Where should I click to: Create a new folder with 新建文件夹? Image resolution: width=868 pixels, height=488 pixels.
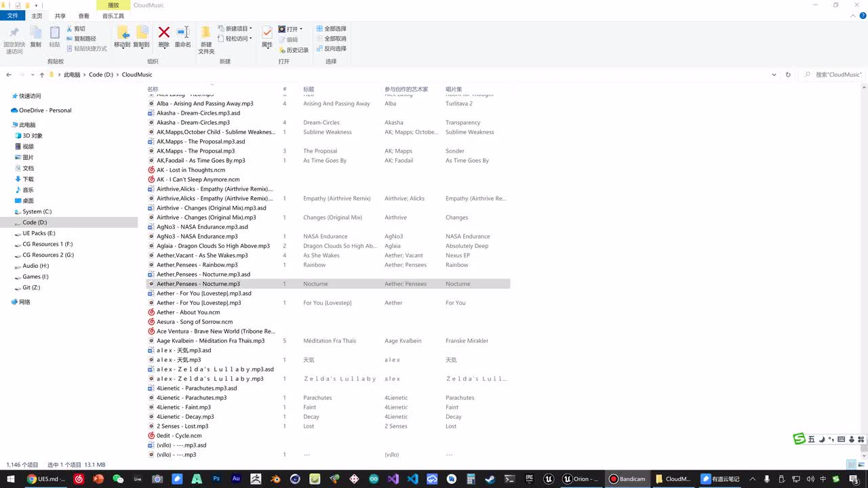[206, 40]
